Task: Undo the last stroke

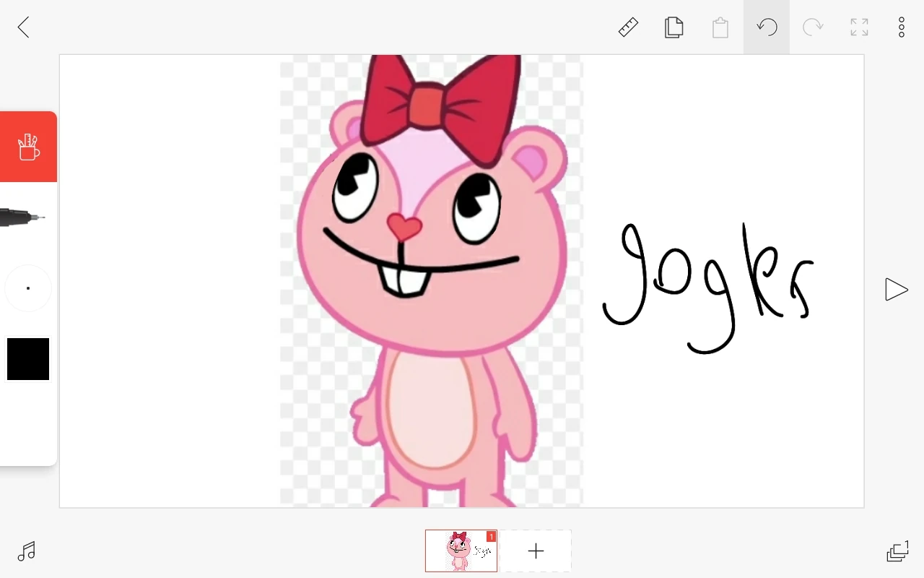Action: tap(766, 27)
